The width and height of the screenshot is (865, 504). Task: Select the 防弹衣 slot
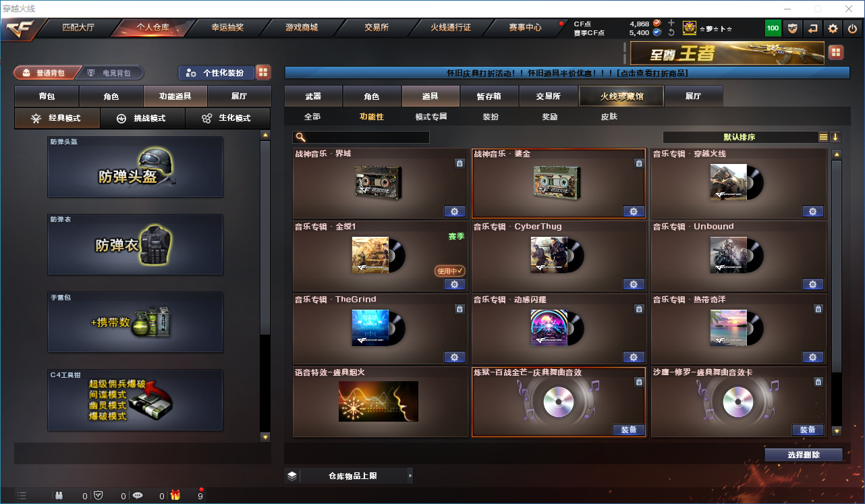[135, 244]
